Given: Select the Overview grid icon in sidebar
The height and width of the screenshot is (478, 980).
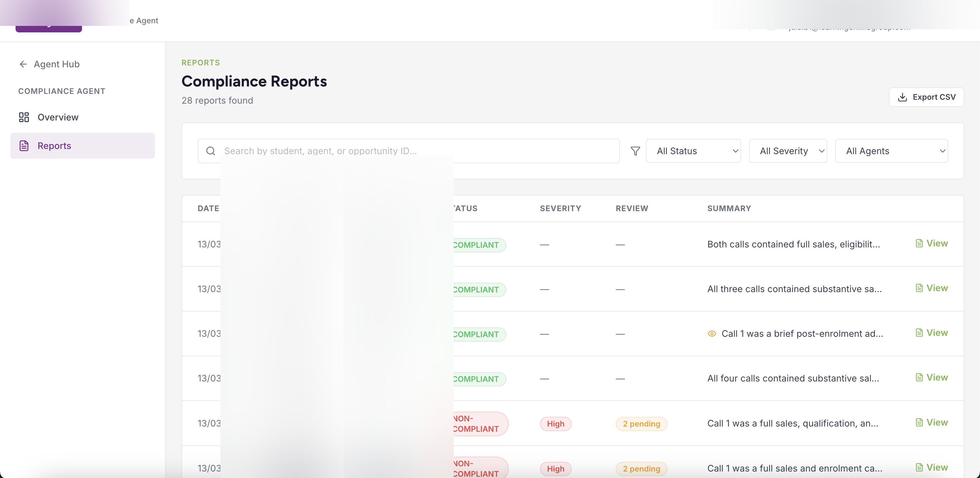Looking at the screenshot, I should tap(24, 117).
